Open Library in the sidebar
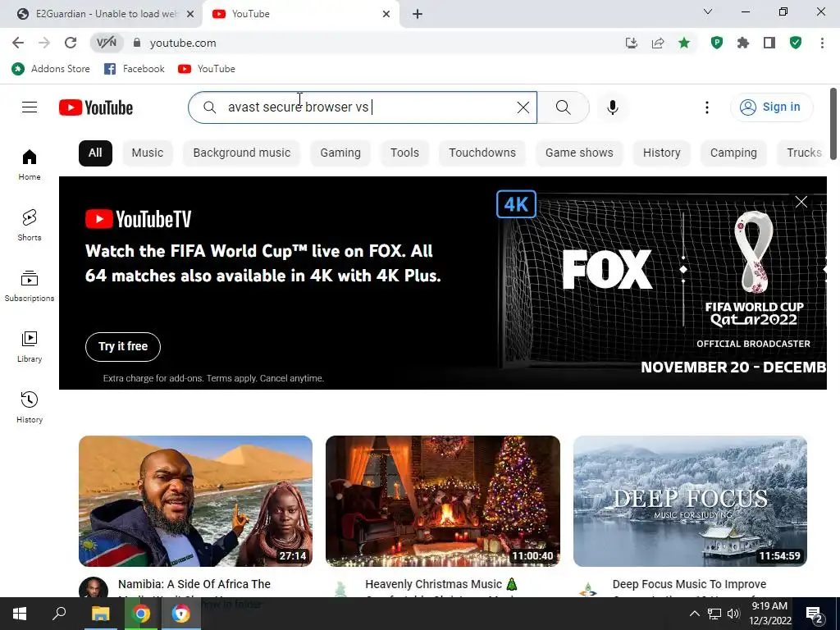The width and height of the screenshot is (840, 630). pos(30,347)
